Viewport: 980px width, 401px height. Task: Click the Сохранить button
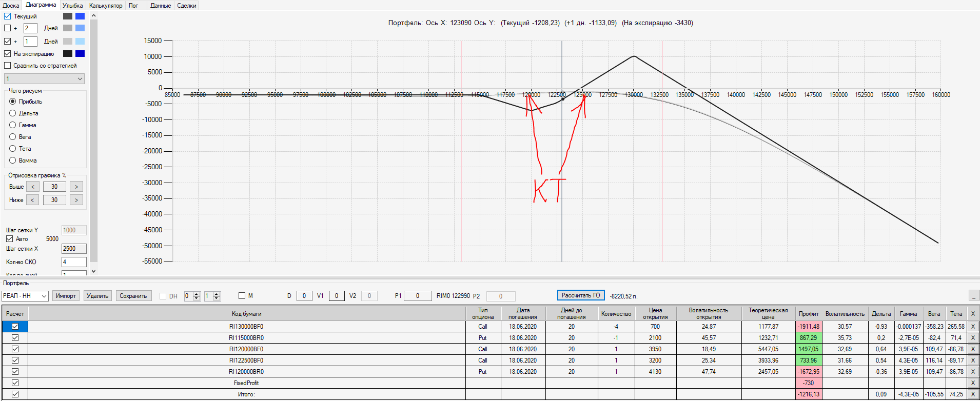133,296
